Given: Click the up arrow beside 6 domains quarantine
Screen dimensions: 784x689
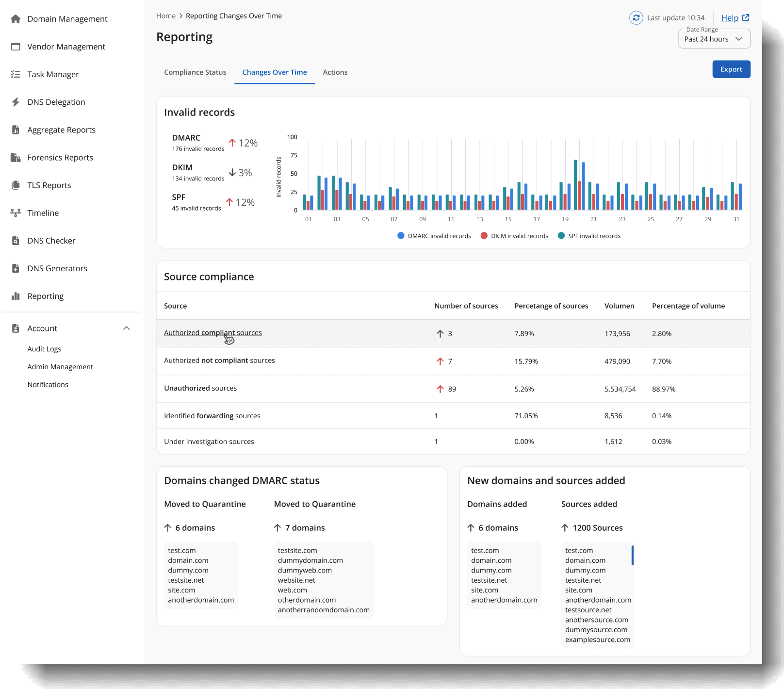Looking at the screenshot, I should click(168, 528).
